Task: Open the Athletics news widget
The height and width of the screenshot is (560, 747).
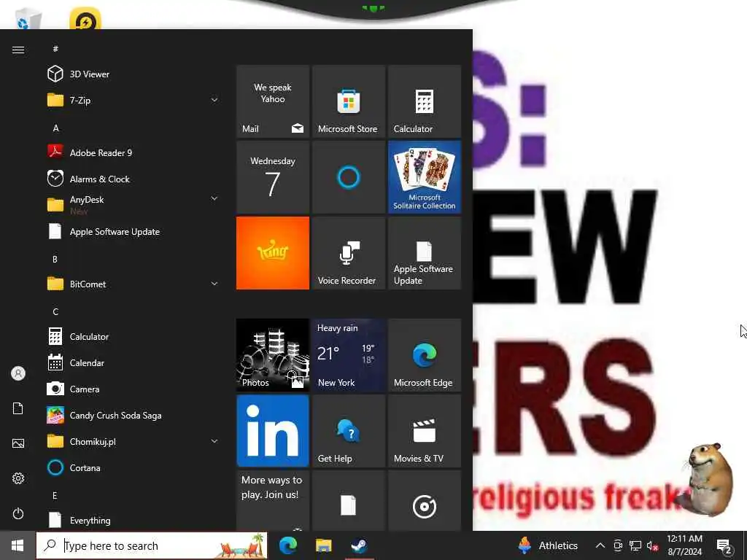Action: click(x=548, y=545)
